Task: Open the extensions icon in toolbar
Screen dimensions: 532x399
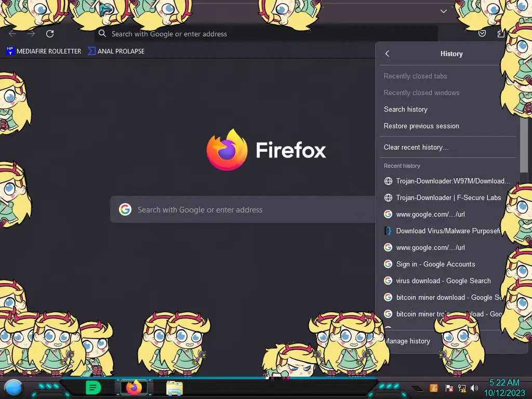Action: coord(501,34)
